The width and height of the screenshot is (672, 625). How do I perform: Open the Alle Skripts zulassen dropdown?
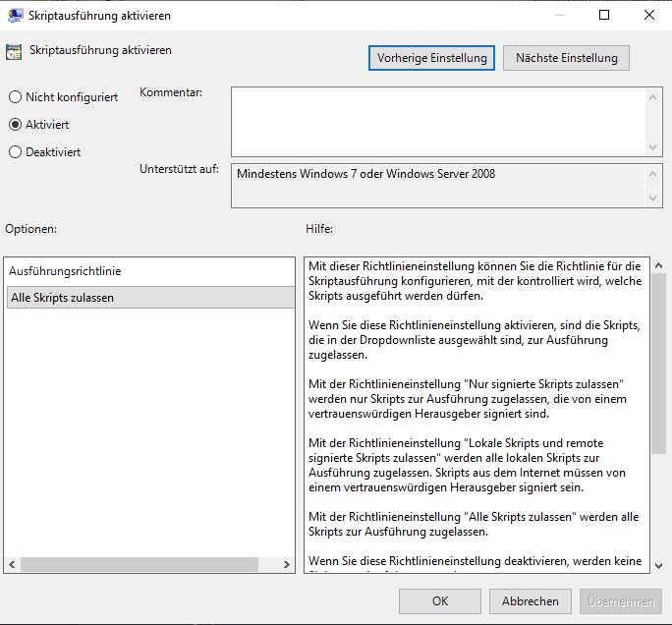(149, 298)
